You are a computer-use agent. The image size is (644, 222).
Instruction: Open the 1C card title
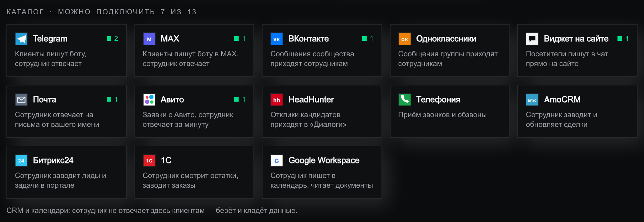(166, 161)
